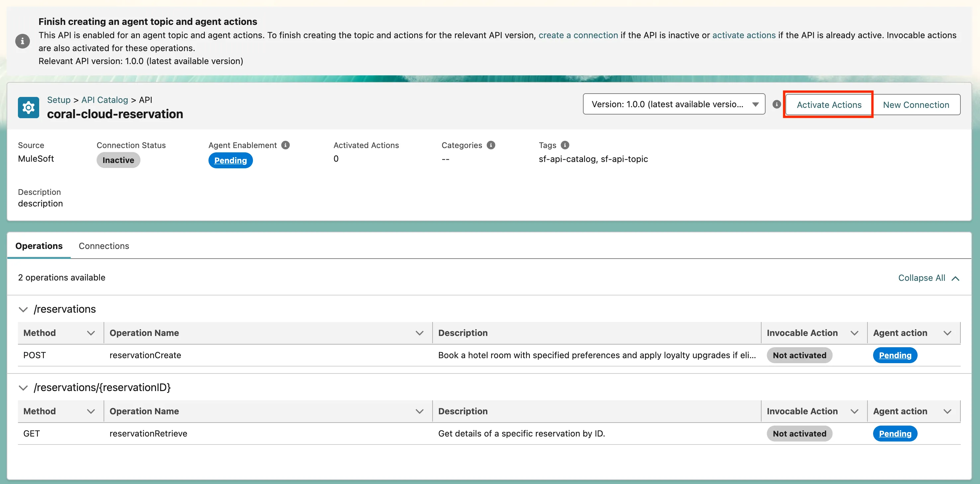Click the info icon in the banner
980x484 pixels.
click(23, 41)
